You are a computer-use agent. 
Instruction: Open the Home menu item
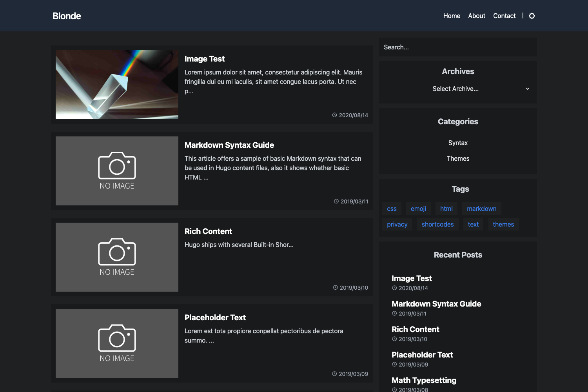(x=452, y=16)
